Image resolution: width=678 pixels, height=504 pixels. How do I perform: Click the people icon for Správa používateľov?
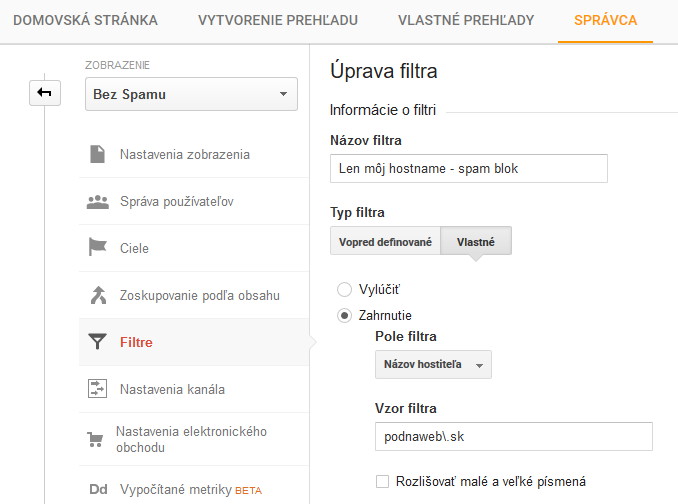[x=97, y=201]
